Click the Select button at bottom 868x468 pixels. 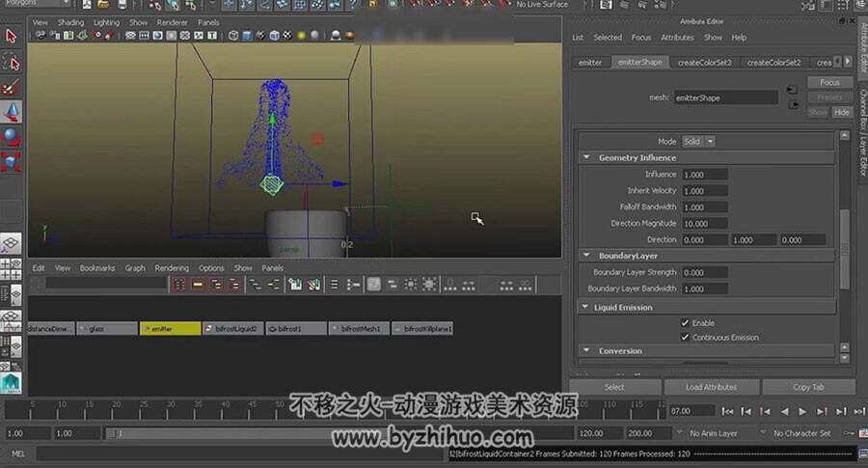tap(614, 387)
